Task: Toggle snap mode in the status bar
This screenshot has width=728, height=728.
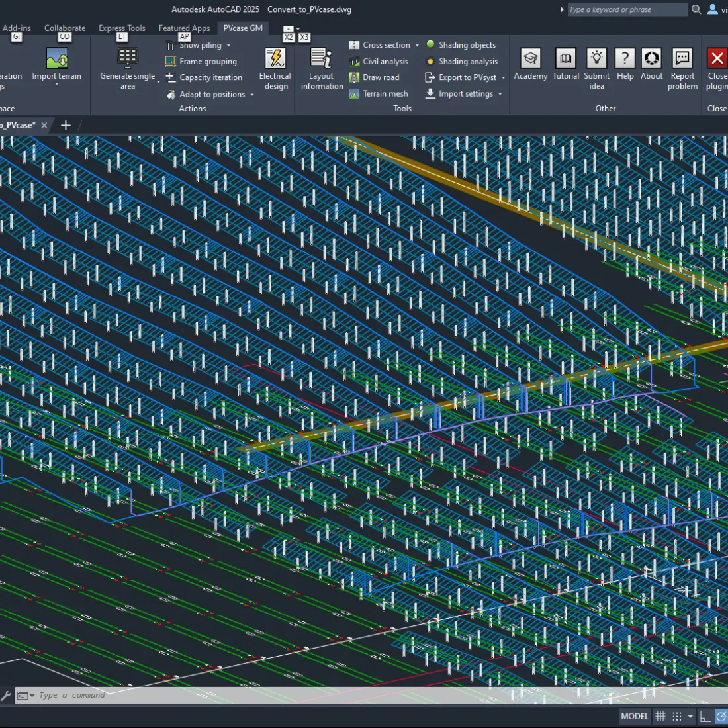Action: [x=676, y=716]
